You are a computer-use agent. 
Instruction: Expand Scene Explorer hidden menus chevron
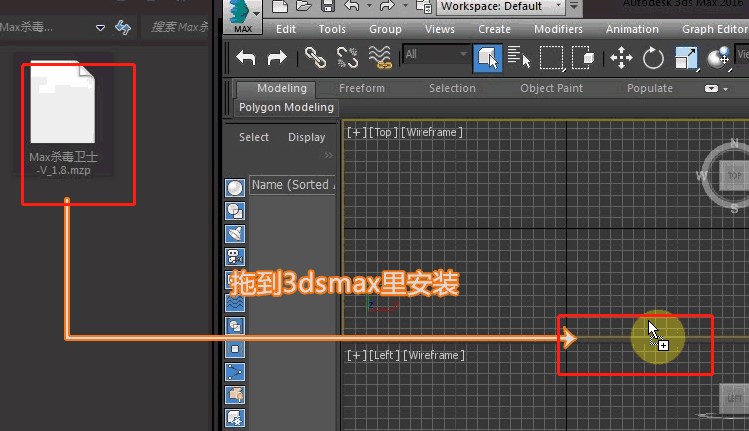(x=329, y=155)
